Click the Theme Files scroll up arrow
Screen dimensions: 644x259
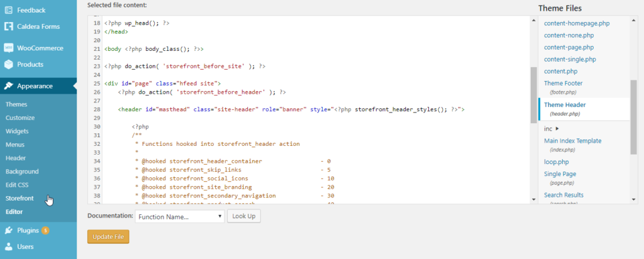pyautogui.click(x=633, y=20)
